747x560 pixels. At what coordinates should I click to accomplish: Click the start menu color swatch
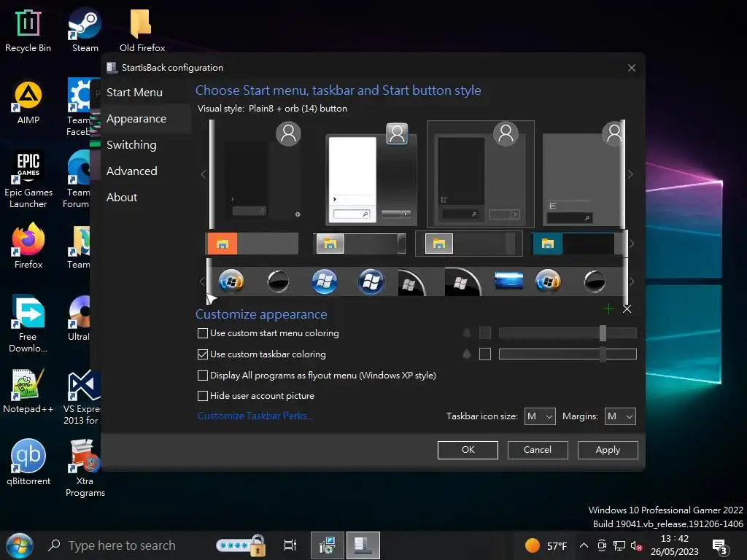click(x=485, y=332)
